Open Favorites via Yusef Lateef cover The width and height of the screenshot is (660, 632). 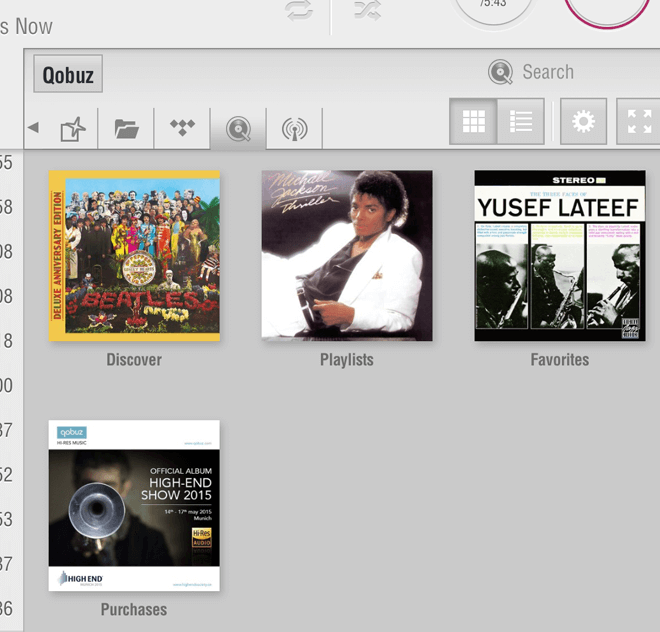559,255
